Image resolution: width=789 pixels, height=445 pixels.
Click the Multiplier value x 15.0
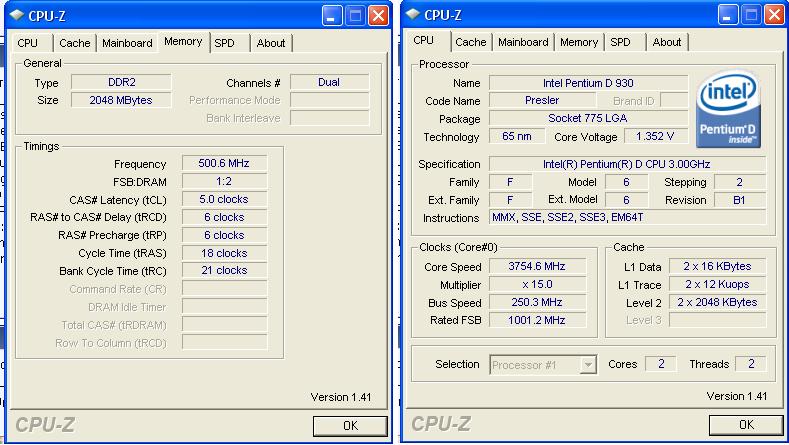coord(537,284)
